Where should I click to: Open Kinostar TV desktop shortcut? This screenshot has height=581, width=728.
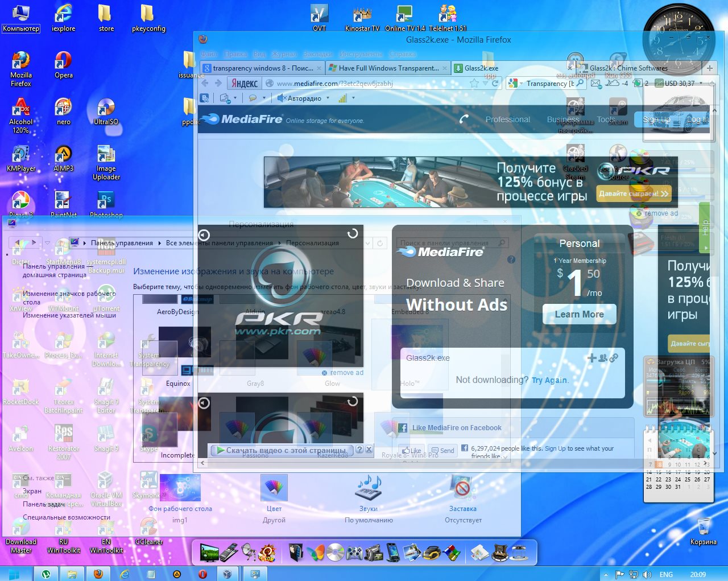362,18
